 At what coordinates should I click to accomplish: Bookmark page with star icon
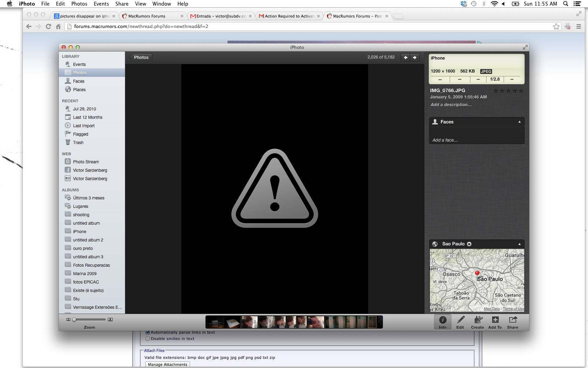(556, 26)
